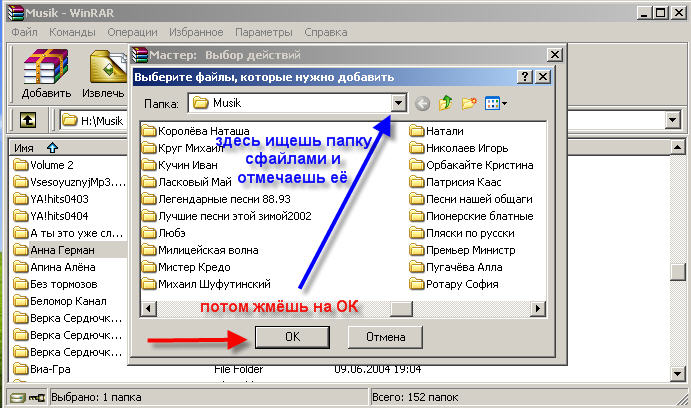Click the Отмена button

pyautogui.click(x=385, y=337)
